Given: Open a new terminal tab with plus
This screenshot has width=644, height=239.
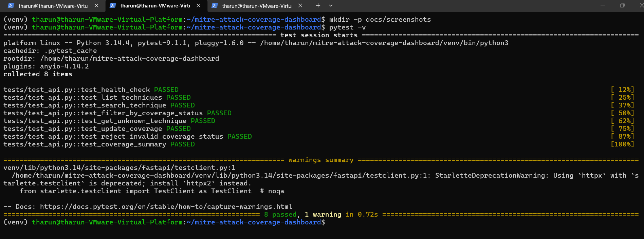Looking at the screenshot, I should coord(318,6).
